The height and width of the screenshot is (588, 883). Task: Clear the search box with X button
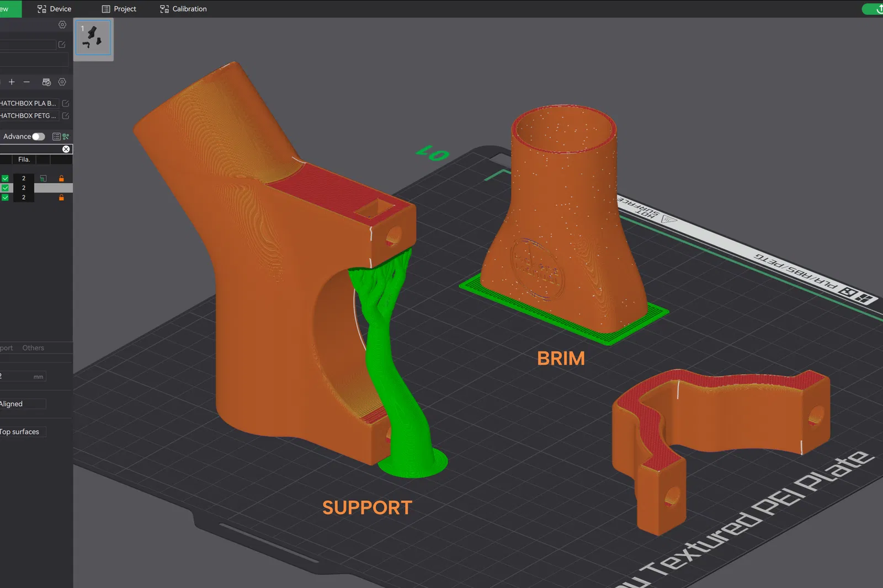point(66,149)
